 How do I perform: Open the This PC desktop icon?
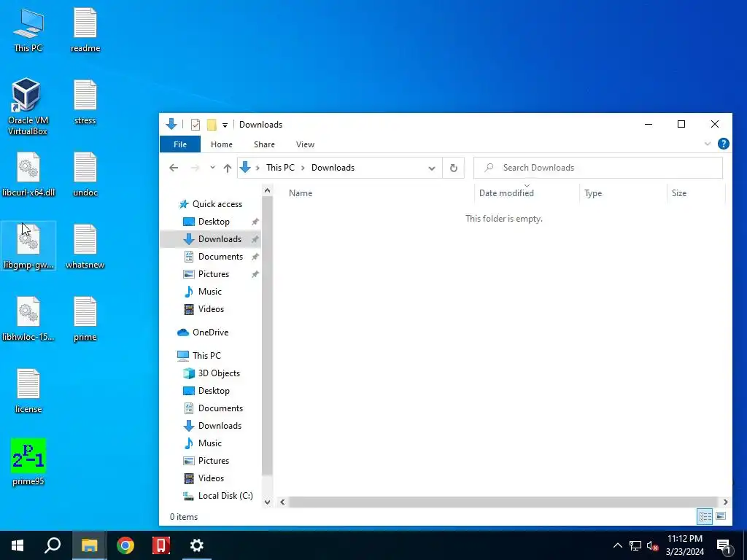tap(28, 30)
